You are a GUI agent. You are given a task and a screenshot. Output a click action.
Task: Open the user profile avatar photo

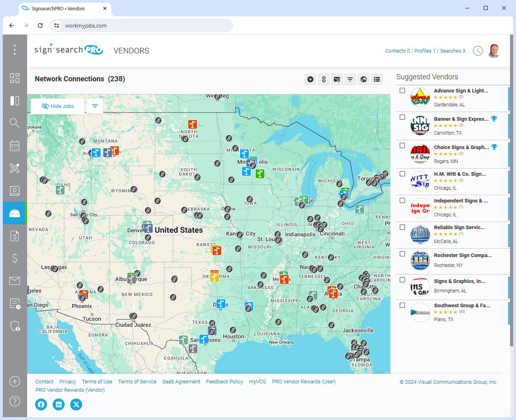point(494,51)
